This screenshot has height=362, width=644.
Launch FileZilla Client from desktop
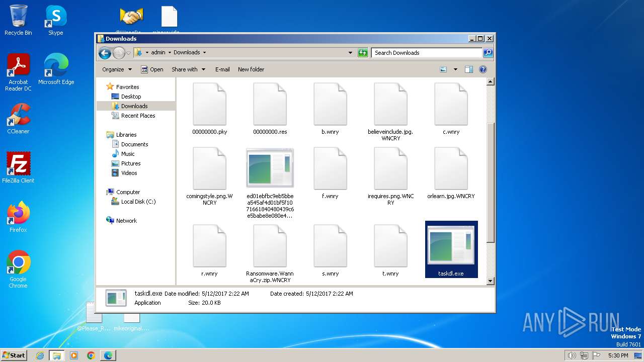[x=18, y=168]
